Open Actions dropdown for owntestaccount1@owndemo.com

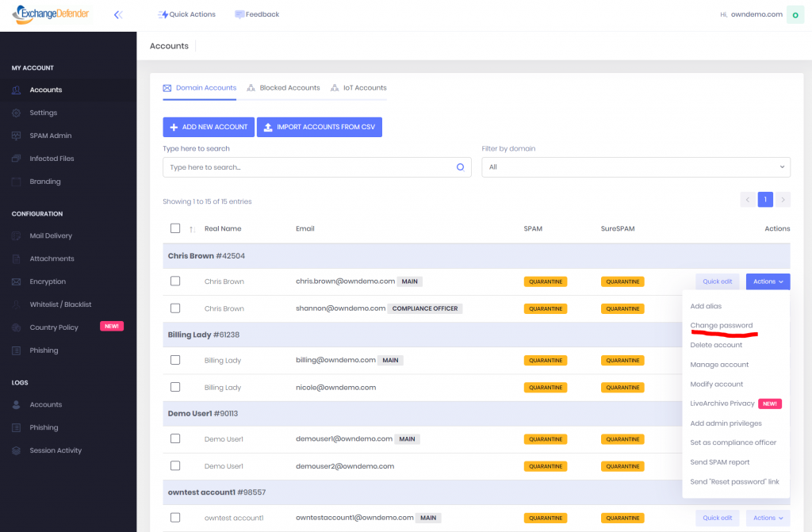tap(768, 518)
